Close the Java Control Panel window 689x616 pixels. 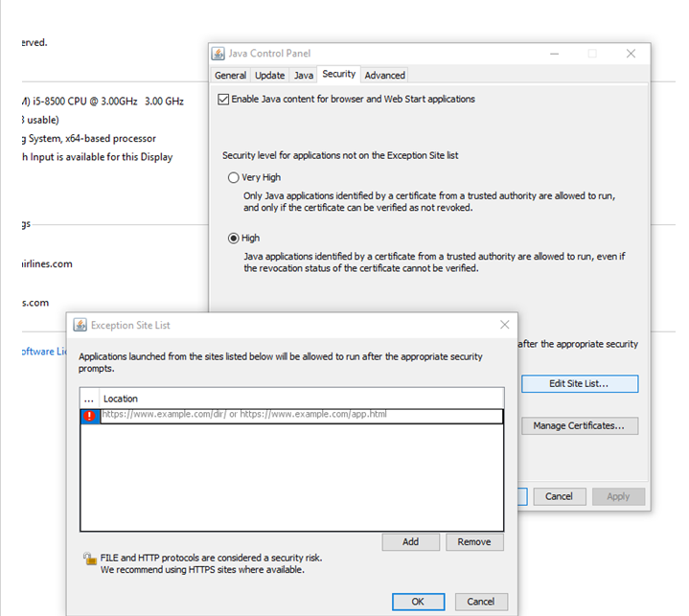[631, 54]
